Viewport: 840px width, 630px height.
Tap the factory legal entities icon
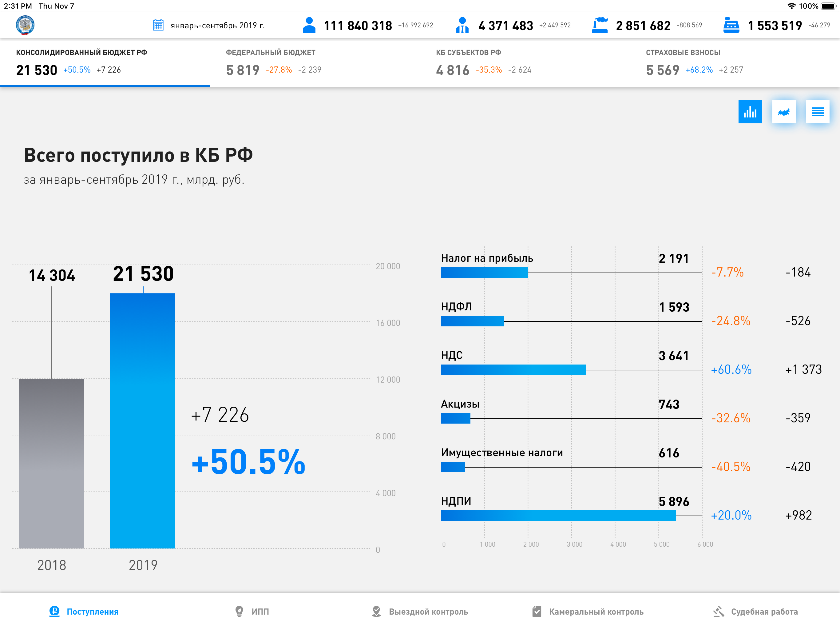click(600, 25)
